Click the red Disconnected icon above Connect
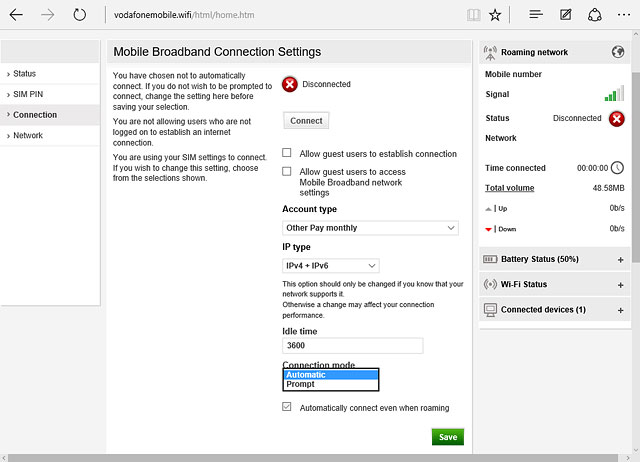Image resolution: width=640 pixels, height=462 pixels. click(290, 84)
